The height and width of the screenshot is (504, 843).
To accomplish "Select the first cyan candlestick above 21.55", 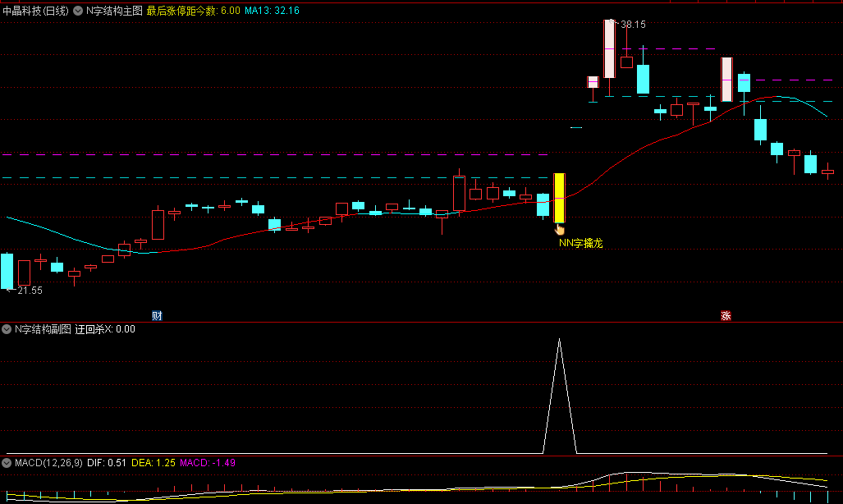I will (7, 271).
